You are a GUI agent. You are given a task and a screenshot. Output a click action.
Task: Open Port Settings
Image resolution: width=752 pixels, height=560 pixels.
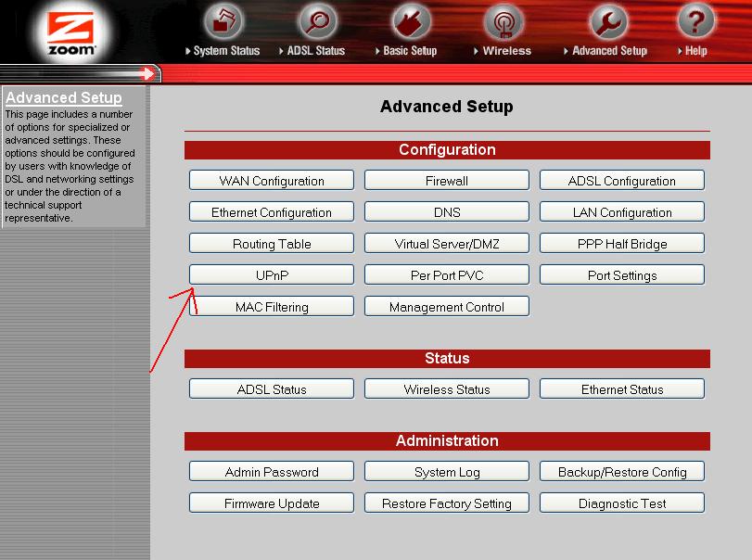(622, 275)
